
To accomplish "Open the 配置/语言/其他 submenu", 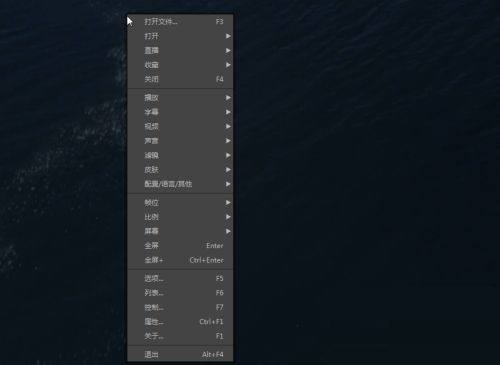I will click(180, 184).
